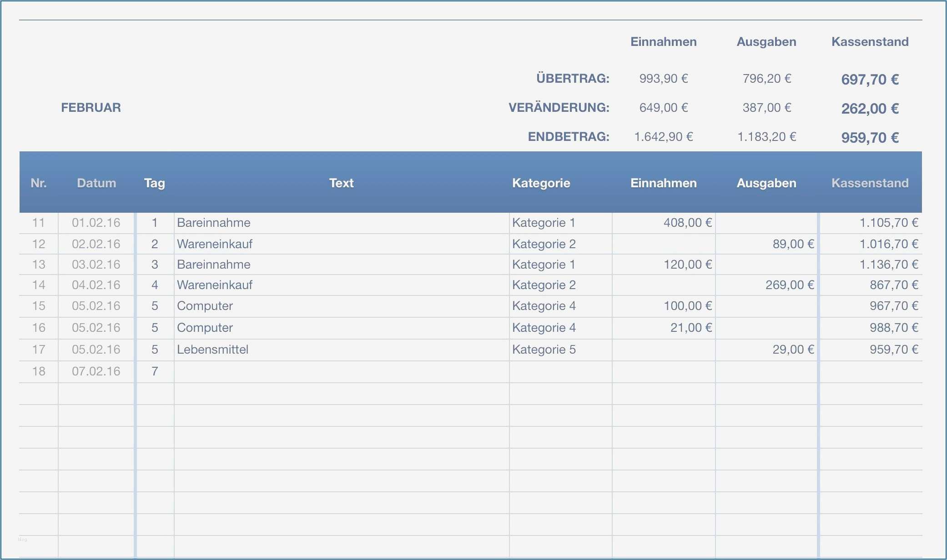The image size is (947, 560).
Task: Click the table's Ausgaben column header
Action: [766, 183]
